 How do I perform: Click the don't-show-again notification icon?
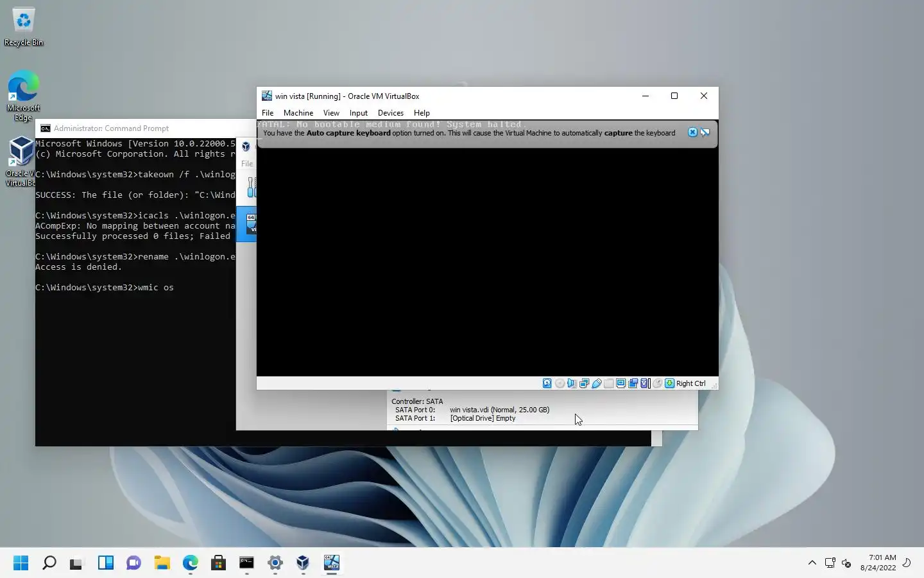point(705,132)
